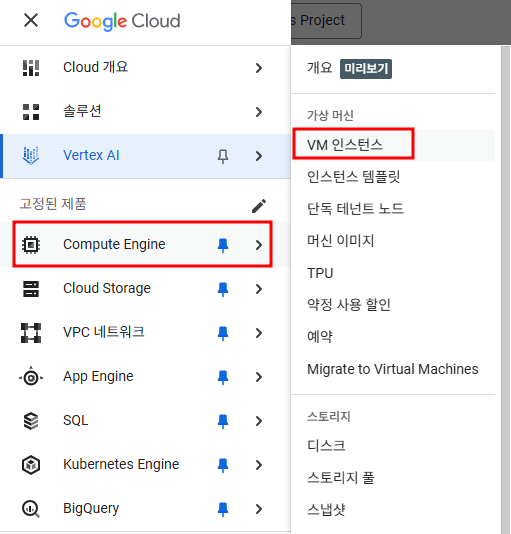This screenshot has width=511, height=534.
Task: Close the navigation menu with the X icon
Action: (31, 20)
